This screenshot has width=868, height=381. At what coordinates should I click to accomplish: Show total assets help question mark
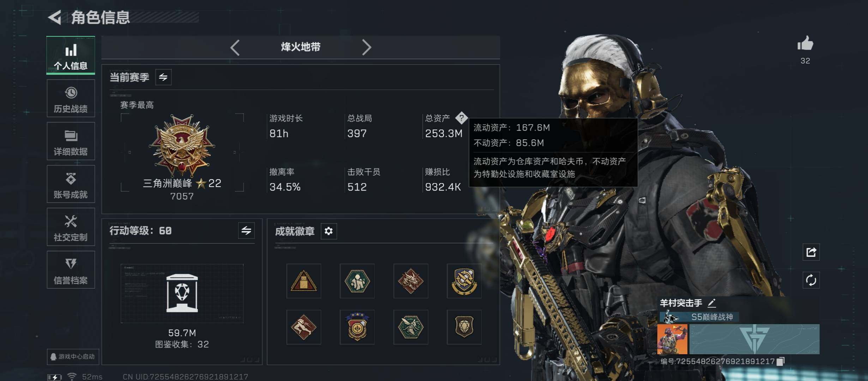point(461,118)
